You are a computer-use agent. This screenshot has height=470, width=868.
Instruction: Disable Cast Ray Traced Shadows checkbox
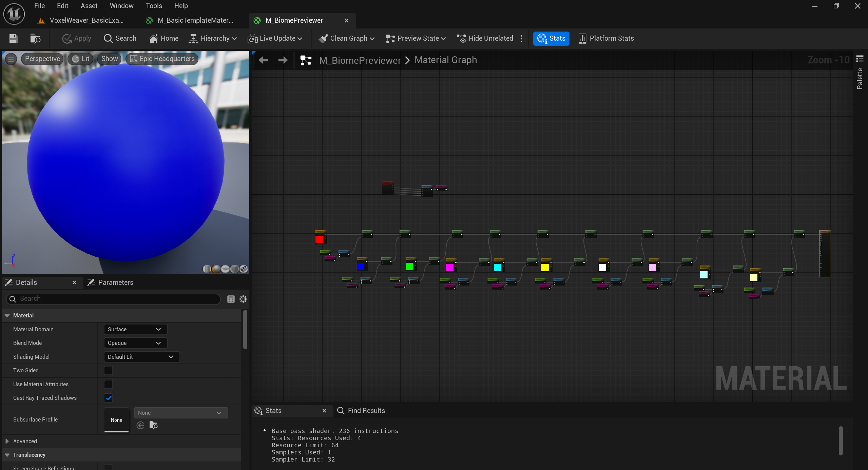point(108,398)
